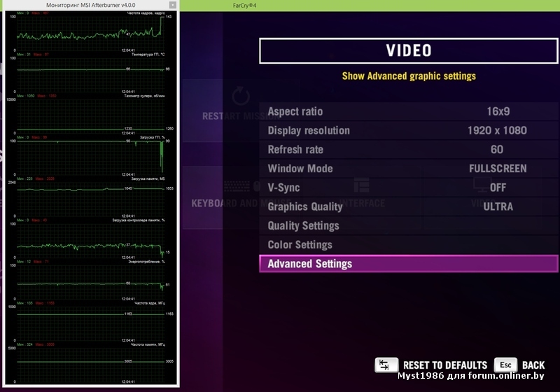Click the GPU temperature graph (Температура ГП)
Image resolution: width=560 pixels, height=392 pixels.
pyautogui.click(x=91, y=74)
